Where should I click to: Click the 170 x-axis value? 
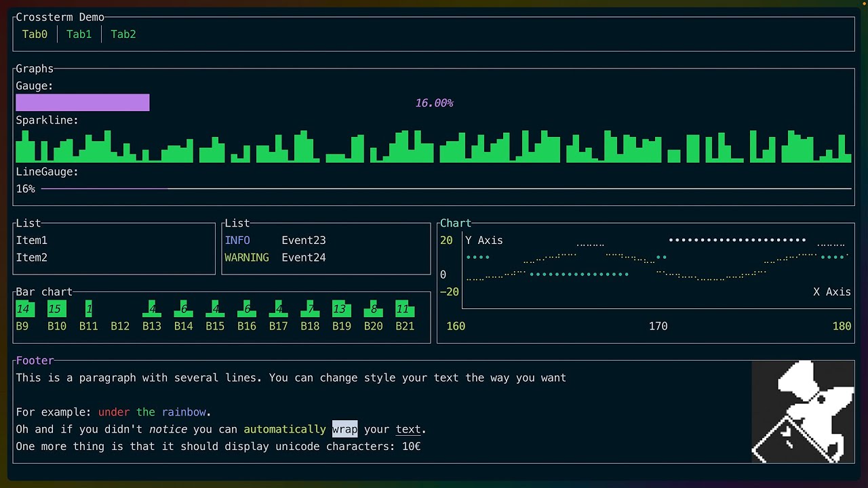(x=658, y=326)
